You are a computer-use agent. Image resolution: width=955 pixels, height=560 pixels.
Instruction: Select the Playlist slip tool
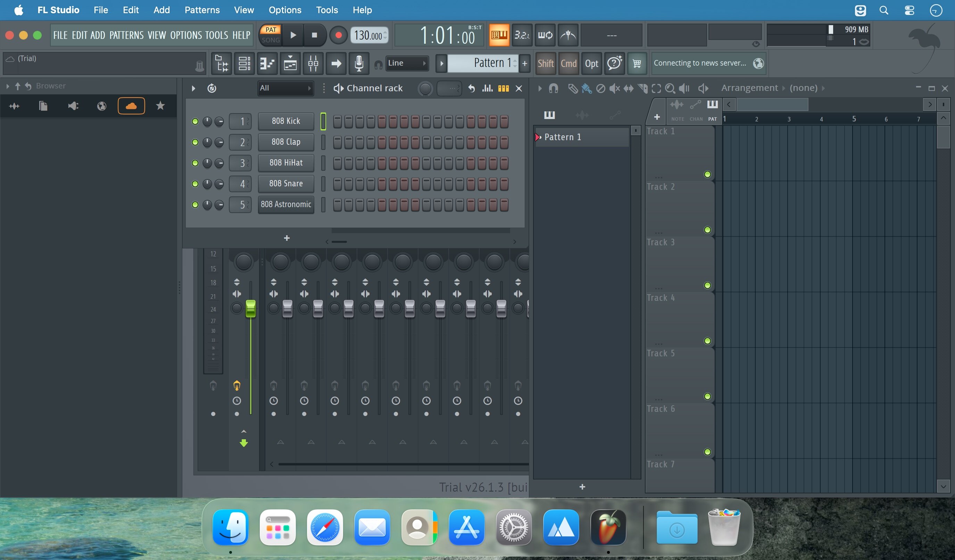click(x=628, y=88)
